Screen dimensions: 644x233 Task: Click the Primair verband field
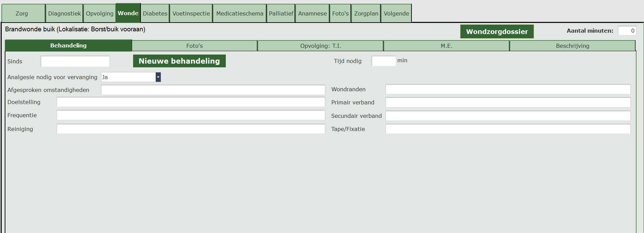click(508, 102)
